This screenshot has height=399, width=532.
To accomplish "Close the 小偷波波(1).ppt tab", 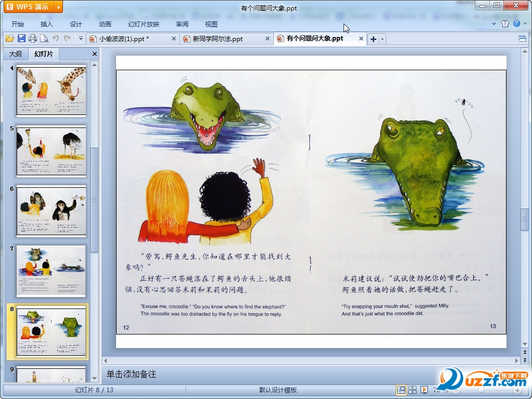I will (174, 38).
